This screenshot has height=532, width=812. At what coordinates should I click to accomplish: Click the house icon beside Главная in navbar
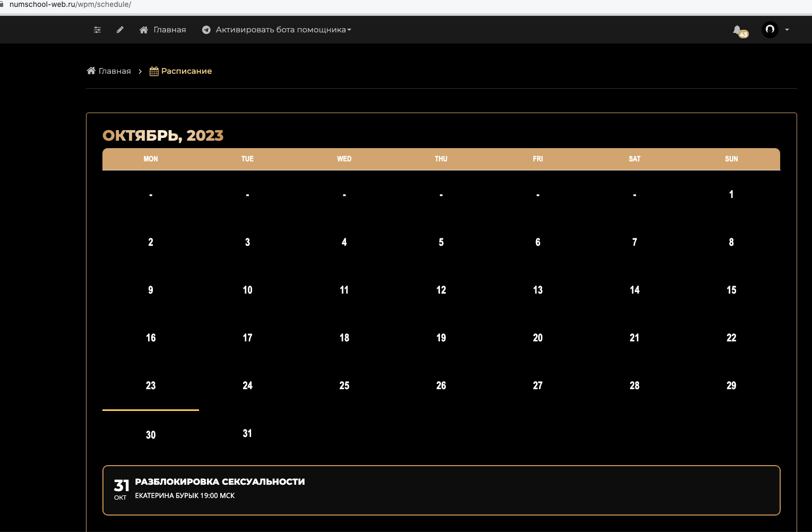143,30
